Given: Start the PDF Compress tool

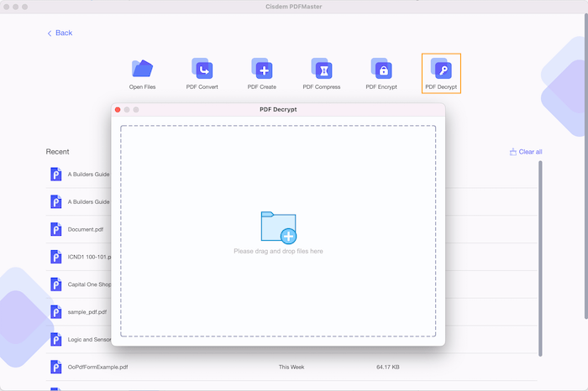Looking at the screenshot, I should click(322, 74).
